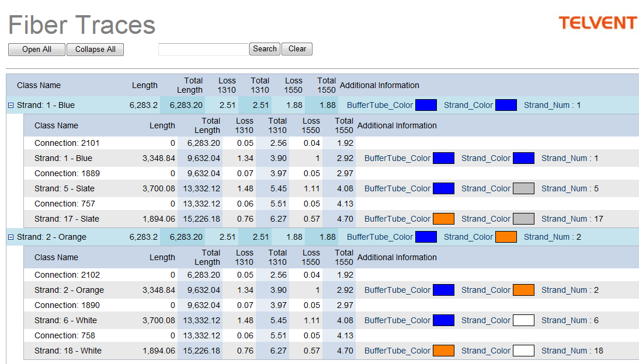Click Total Length 15,226.18 in Strand 17 - Slate row
639x364 pixels.
click(x=202, y=219)
